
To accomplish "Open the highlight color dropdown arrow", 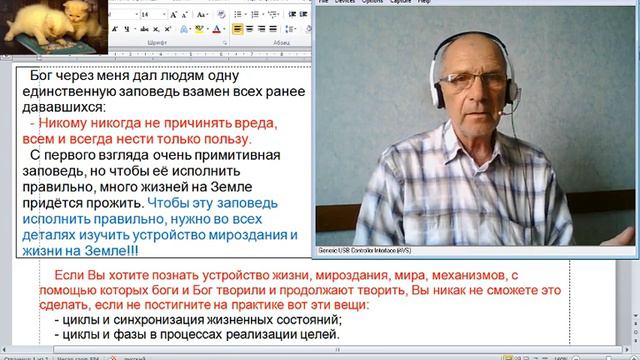I will 207,29.
